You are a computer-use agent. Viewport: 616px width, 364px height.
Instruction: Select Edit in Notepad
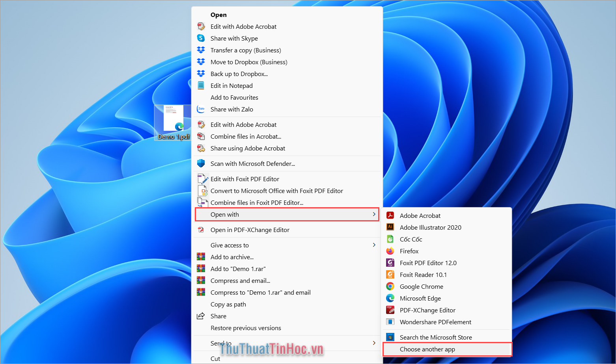click(x=231, y=85)
